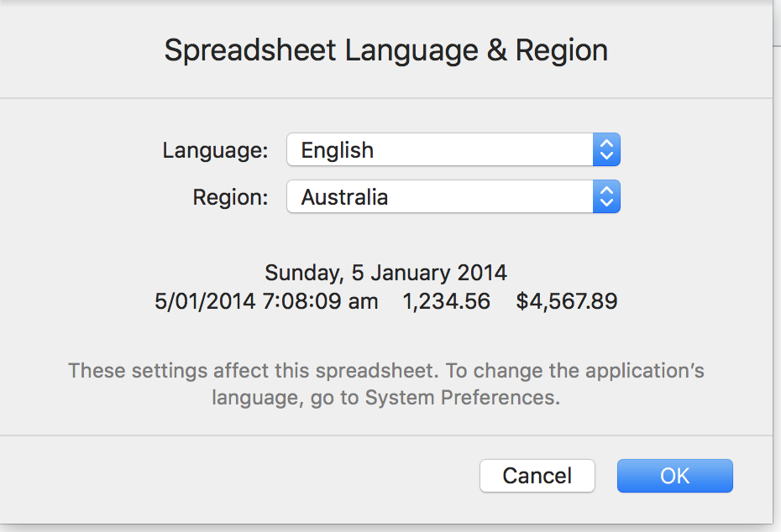Click the sample number 1,234.56
Screen dimensions: 781x532
pos(446,301)
